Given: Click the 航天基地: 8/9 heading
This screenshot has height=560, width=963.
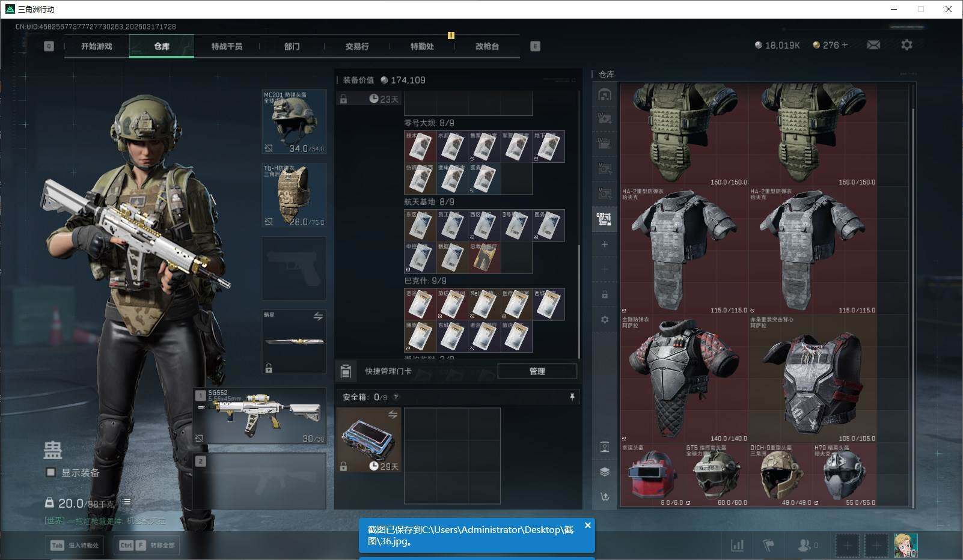Looking at the screenshot, I should coord(429,202).
